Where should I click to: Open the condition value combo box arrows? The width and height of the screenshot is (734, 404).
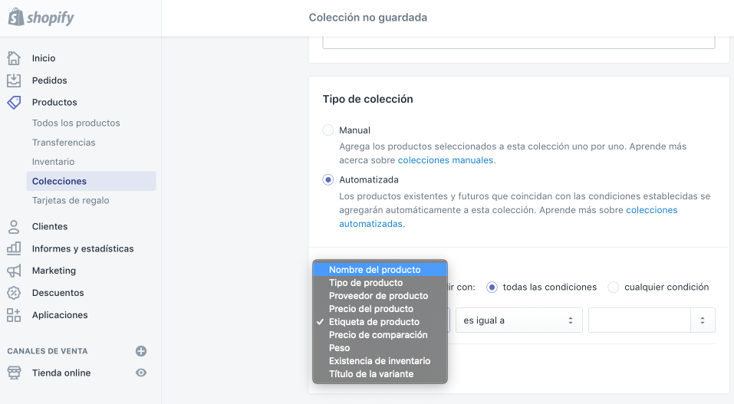[703, 321]
